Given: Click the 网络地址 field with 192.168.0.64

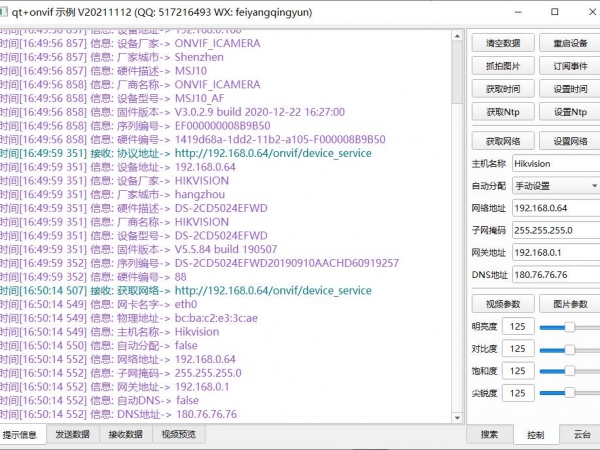Looking at the screenshot, I should tap(555, 208).
